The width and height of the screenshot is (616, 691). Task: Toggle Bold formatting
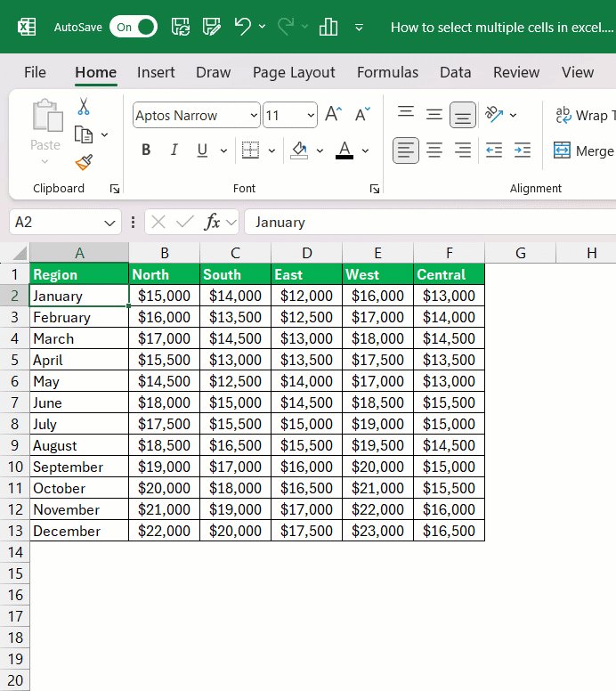[146, 150]
